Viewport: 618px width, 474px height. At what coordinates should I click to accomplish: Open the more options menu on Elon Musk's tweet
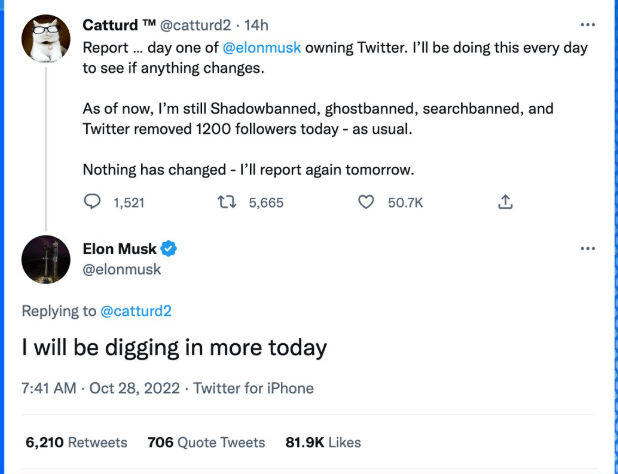coord(587,248)
